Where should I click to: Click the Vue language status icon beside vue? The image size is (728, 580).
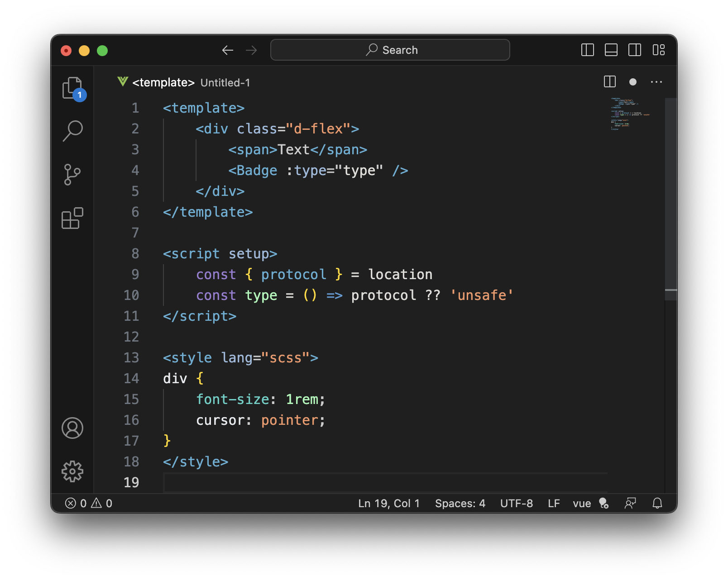coord(603,503)
